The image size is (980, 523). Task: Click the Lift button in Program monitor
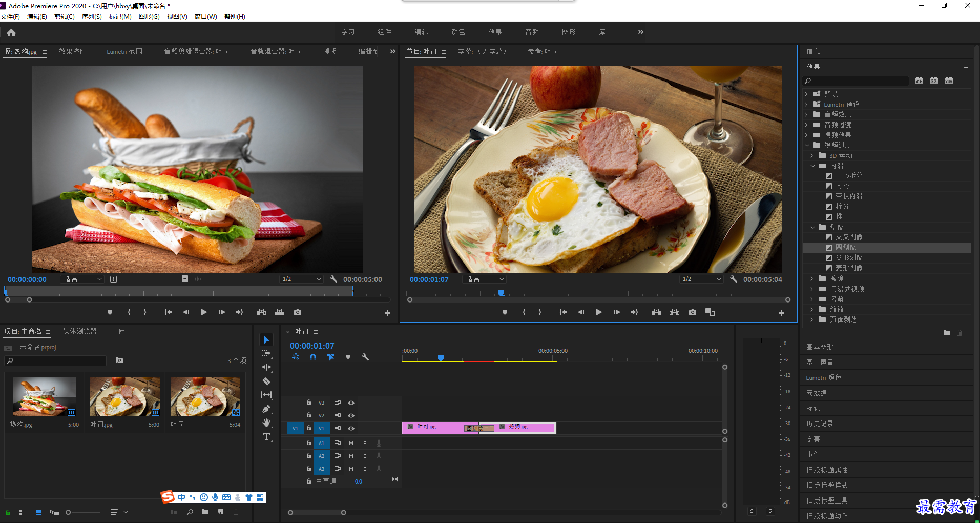point(656,312)
